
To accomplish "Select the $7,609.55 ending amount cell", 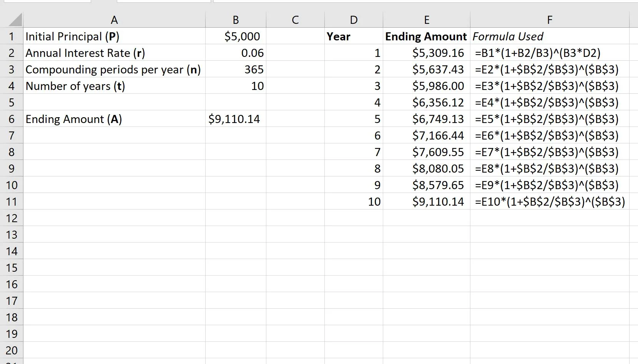I will point(427,152).
